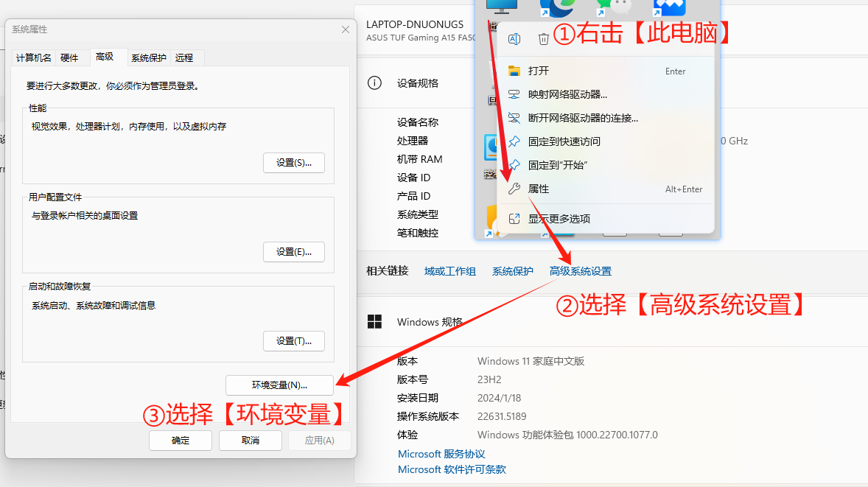Screen dimensions: 868x487
Task: Click 设置(T)... under 启动和故障恢复
Action: click(294, 341)
